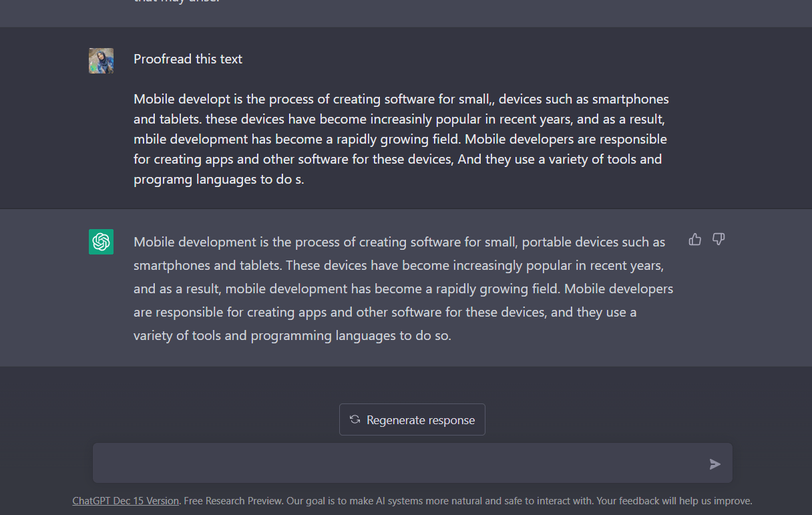This screenshot has height=515, width=812.
Task: Focus the message input box
Action: pos(401,463)
